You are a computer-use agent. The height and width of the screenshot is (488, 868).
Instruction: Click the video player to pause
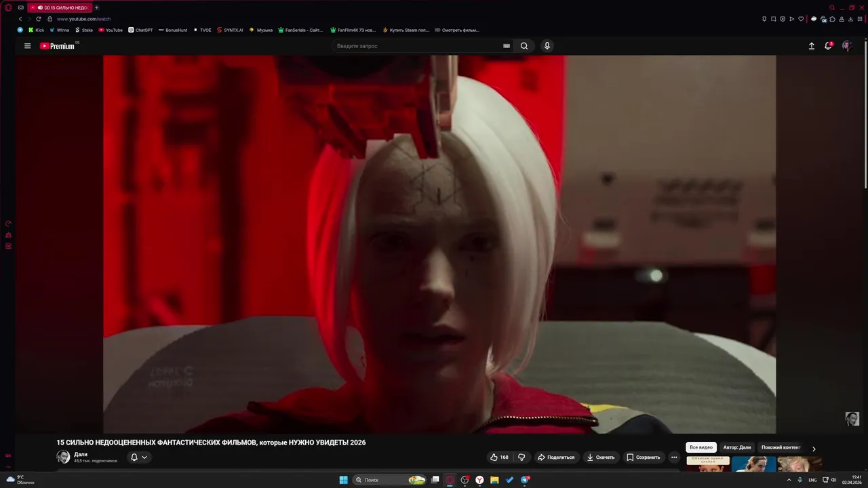(439, 244)
